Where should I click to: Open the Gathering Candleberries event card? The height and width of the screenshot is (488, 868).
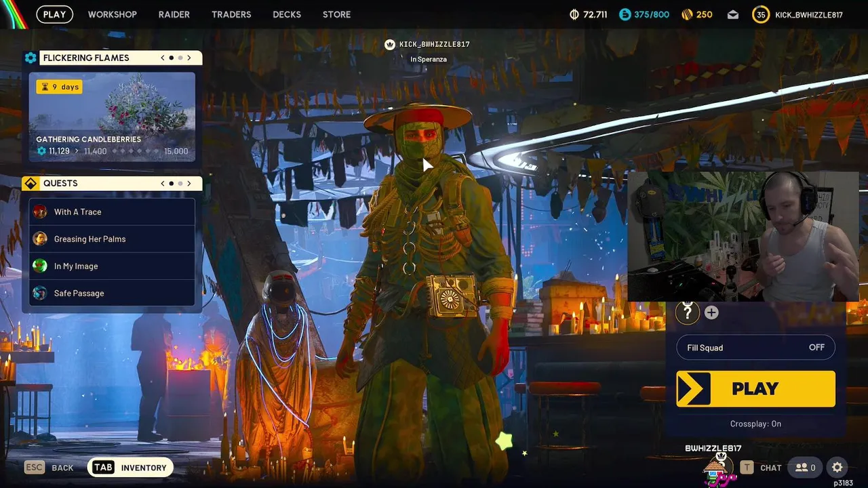tap(112, 117)
